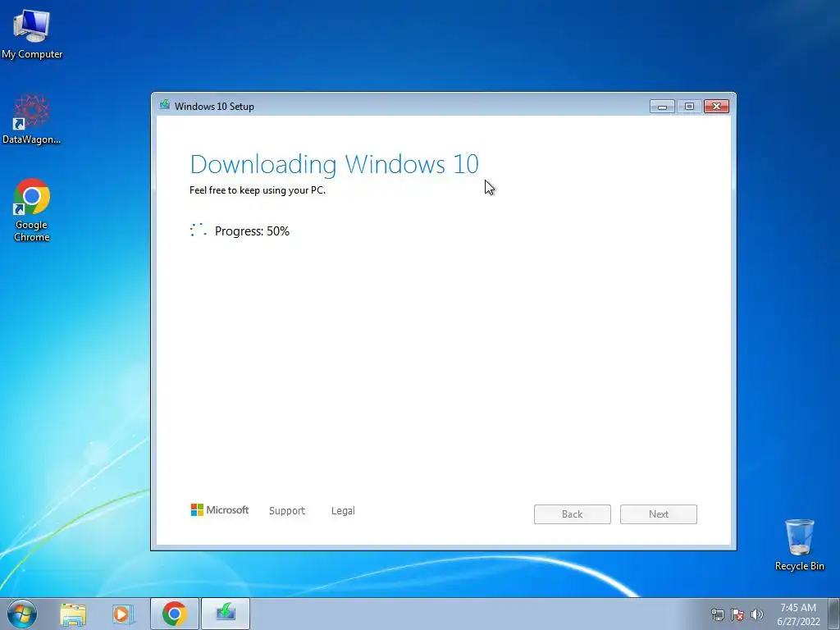
Task: Select the Windows 10 Setup taskbar button
Action: (226, 614)
